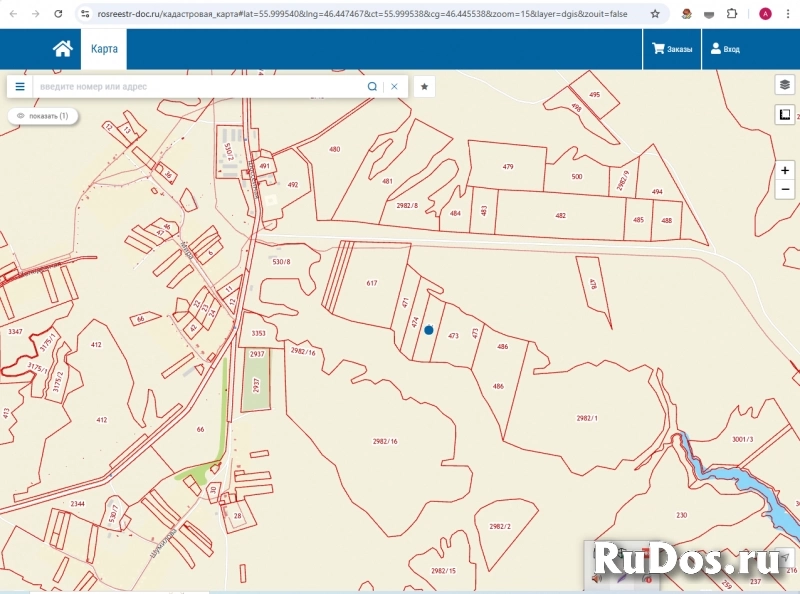Image resolution: width=800 pixels, height=594 pixels.
Task: Zoom in with the plus button
Action: click(785, 171)
